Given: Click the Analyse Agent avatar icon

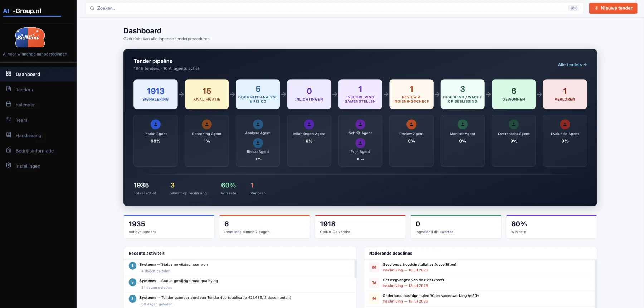Looking at the screenshot, I should pos(258,124).
